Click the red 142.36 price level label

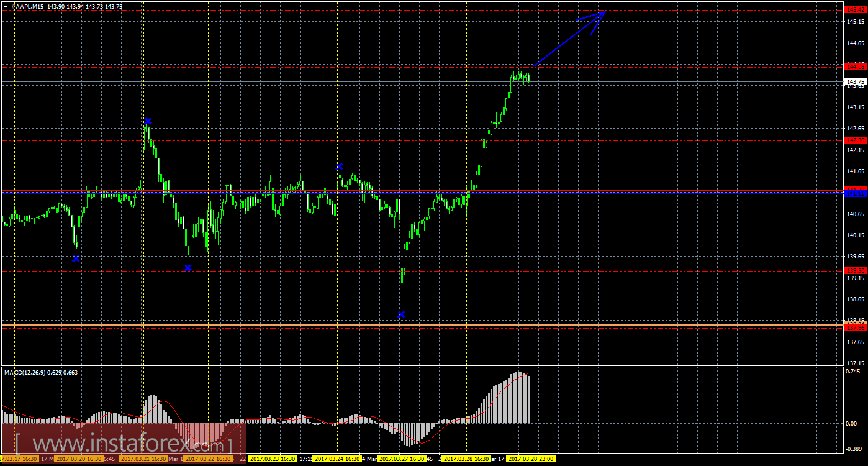[856, 140]
